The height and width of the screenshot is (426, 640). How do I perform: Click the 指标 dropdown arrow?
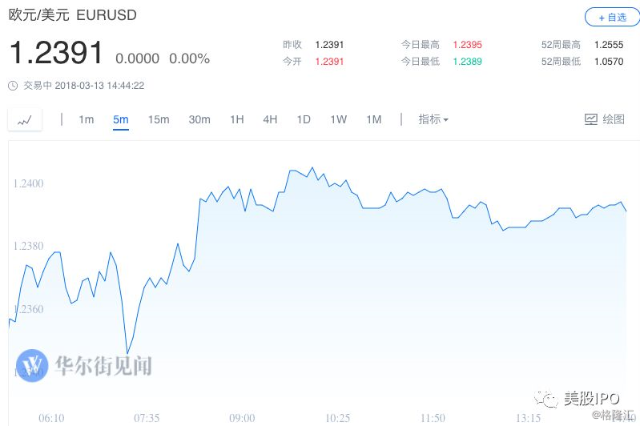(x=446, y=120)
